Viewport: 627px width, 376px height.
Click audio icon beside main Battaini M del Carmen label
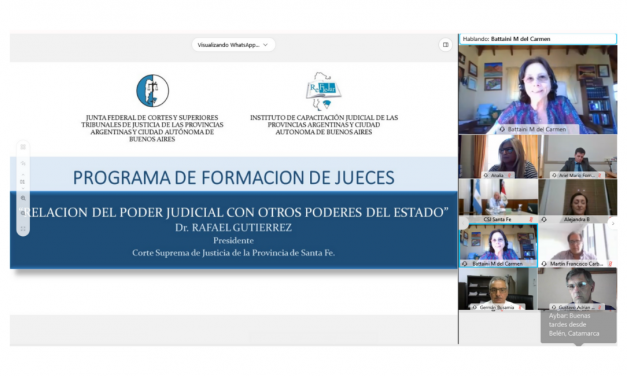click(502, 129)
